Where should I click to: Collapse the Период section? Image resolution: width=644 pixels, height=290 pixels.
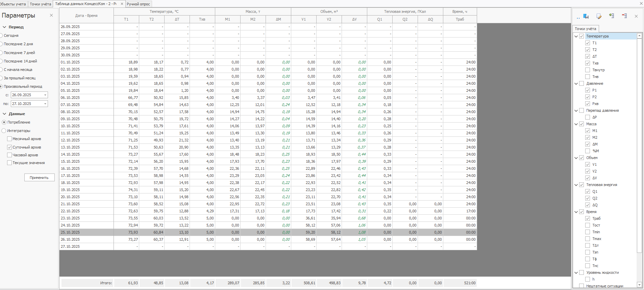point(5,27)
